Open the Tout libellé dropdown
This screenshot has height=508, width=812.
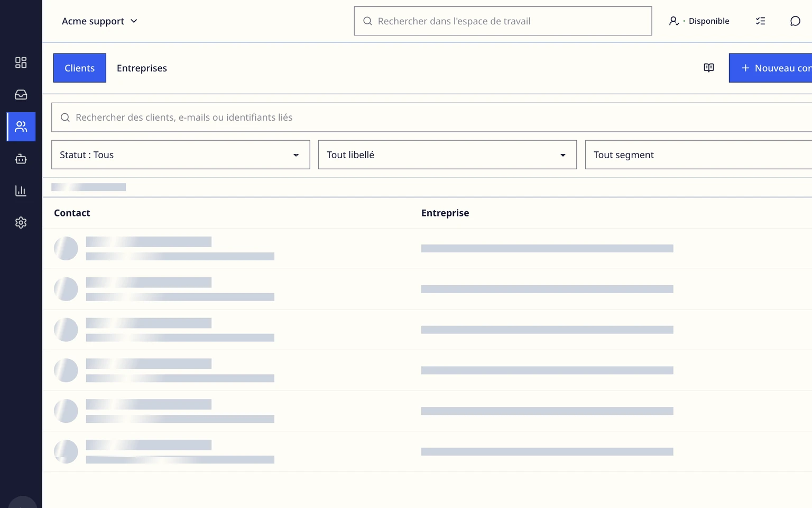point(447,155)
